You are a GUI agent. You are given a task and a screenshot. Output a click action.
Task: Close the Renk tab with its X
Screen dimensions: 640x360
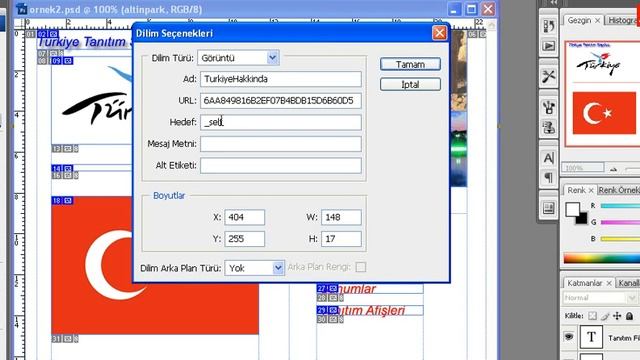[x=591, y=190]
